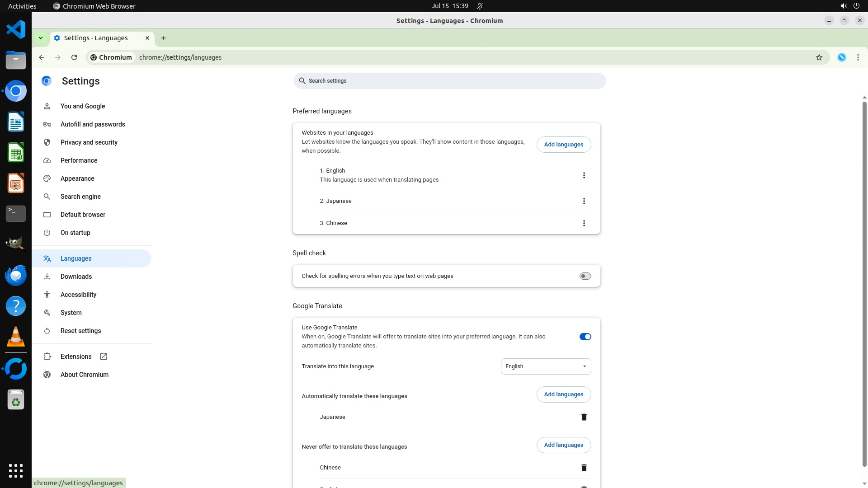Disable Use Google Translate toggle
Viewport: 868px width, 488px height.
pyautogui.click(x=585, y=337)
